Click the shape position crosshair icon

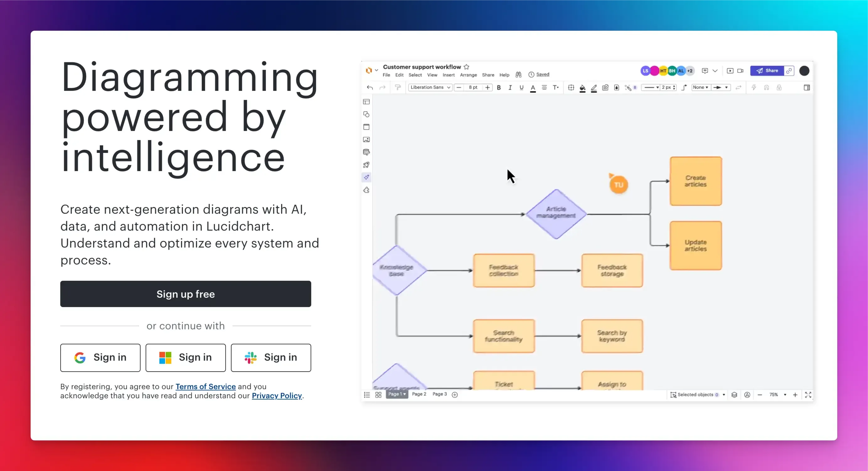coord(571,87)
